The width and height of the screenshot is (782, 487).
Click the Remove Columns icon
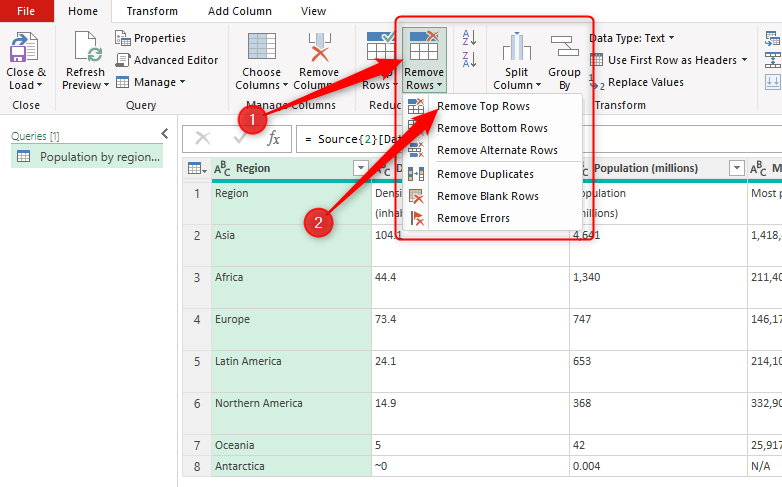pyautogui.click(x=319, y=47)
